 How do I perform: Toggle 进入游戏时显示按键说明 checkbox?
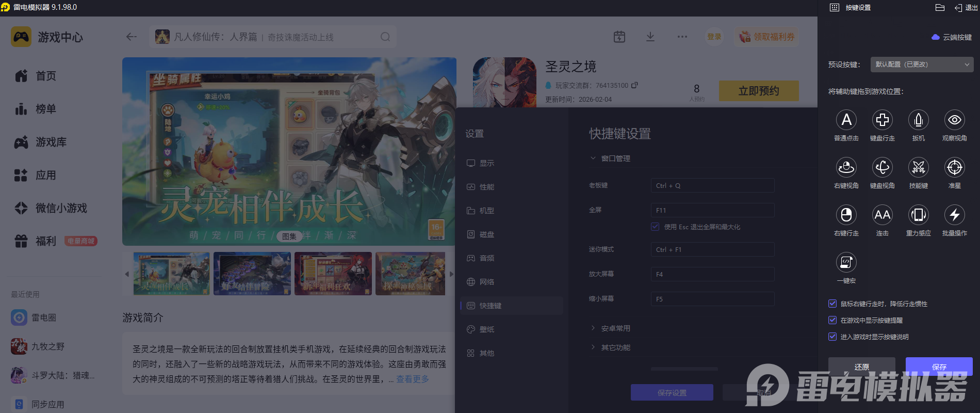832,337
